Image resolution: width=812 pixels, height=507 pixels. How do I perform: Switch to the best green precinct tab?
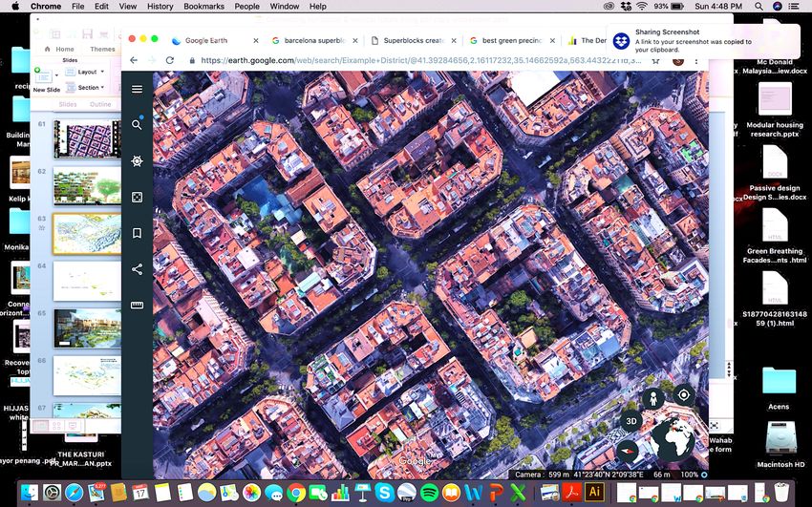pos(512,40)
